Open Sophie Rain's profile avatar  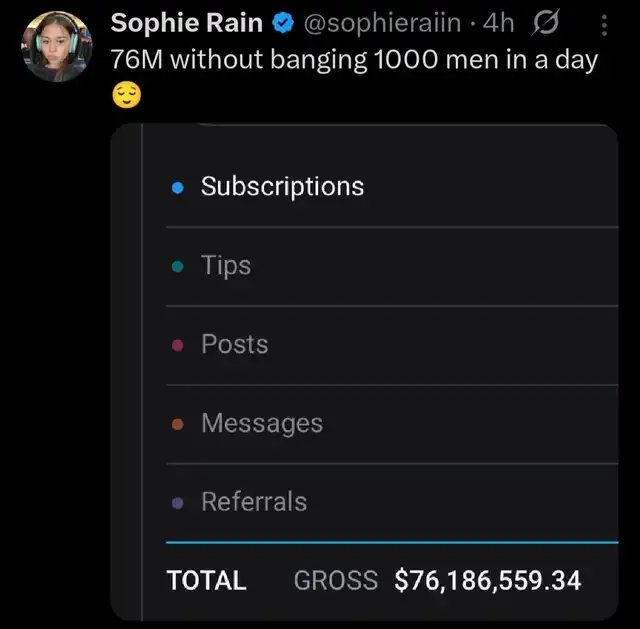[56, 46]
